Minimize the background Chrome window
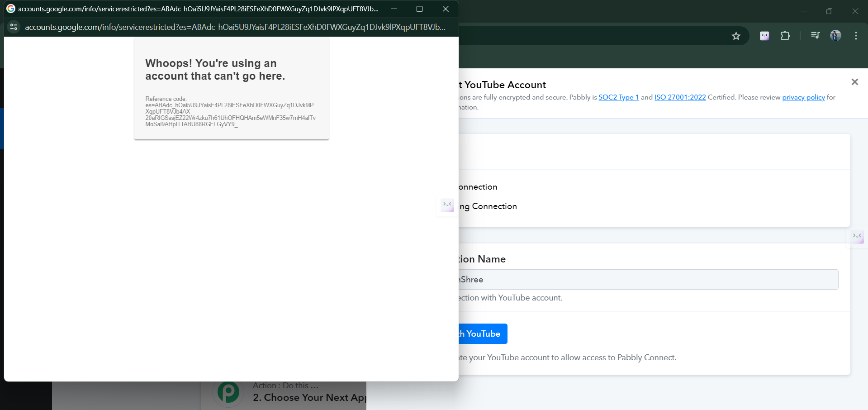868x410 pixels. coord(804,11)
